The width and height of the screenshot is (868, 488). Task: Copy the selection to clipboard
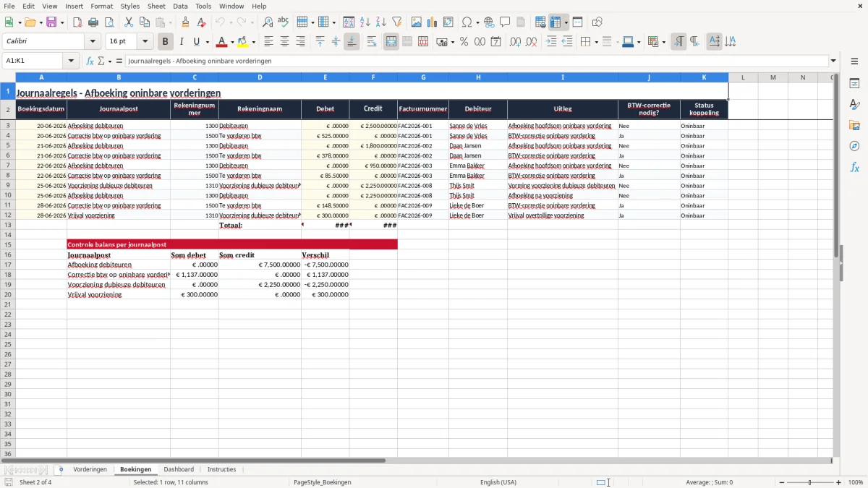tap(145, 22)
